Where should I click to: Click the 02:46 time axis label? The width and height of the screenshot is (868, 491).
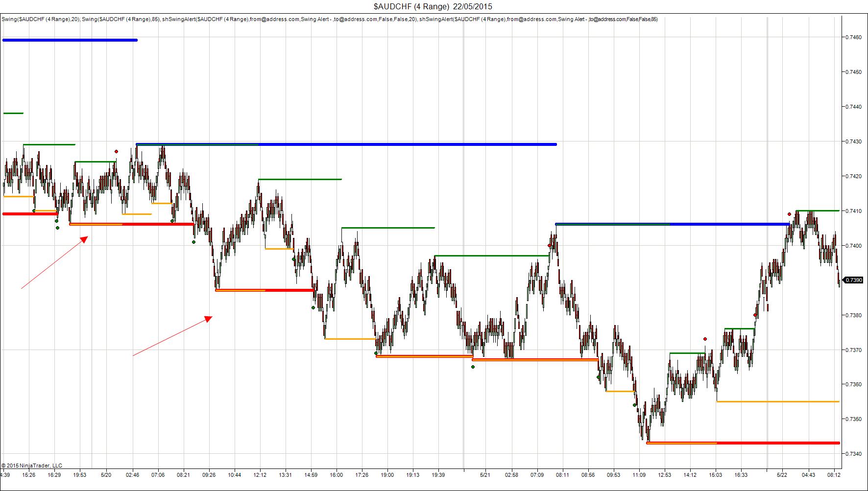tap(132, 475)
